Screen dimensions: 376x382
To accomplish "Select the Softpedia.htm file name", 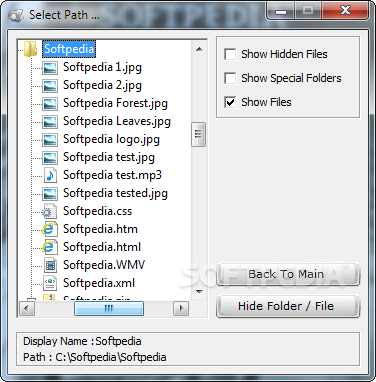I will tap(100, 229).
